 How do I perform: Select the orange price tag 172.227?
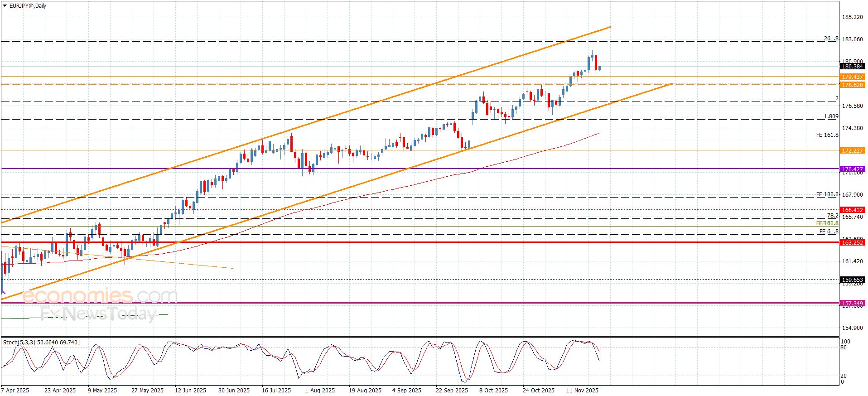click(x=852, y=151)
